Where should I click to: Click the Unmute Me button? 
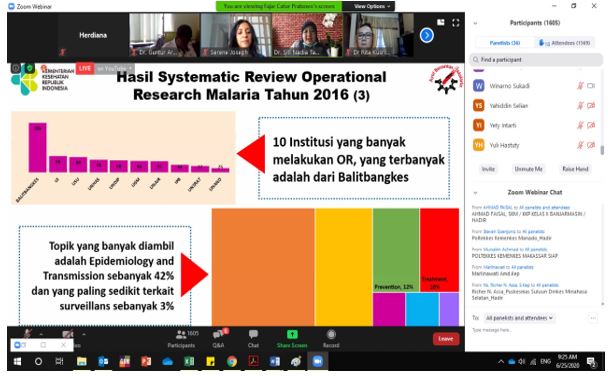[528, 169]
